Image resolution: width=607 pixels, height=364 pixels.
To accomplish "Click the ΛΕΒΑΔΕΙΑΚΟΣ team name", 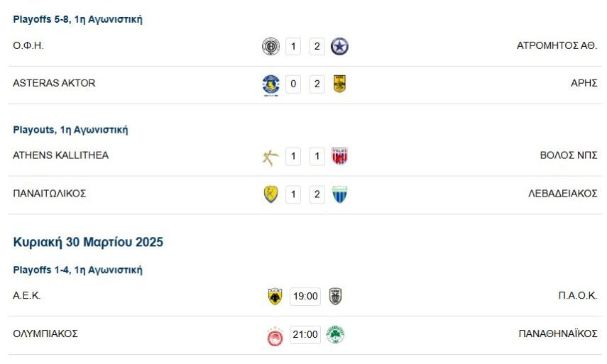I will click(x=562, y=193).
